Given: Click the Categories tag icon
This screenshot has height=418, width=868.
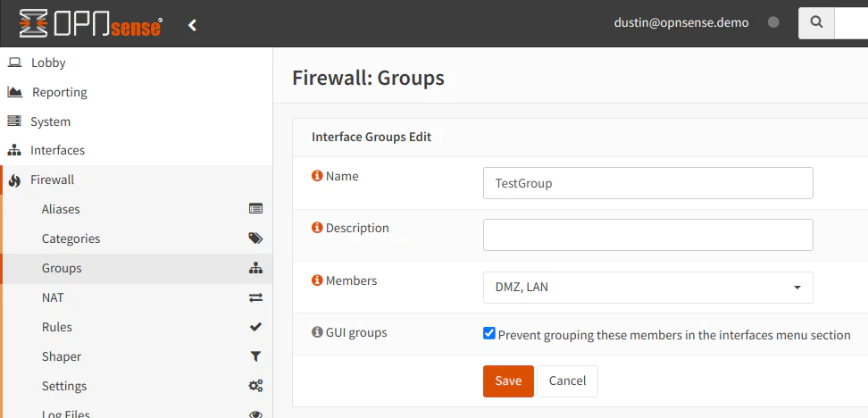Looking at the screenshot, I should click(255, 238).
